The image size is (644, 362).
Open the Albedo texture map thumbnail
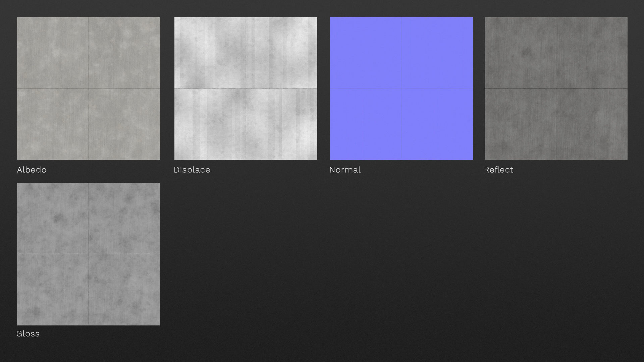(x=89, y=88)
